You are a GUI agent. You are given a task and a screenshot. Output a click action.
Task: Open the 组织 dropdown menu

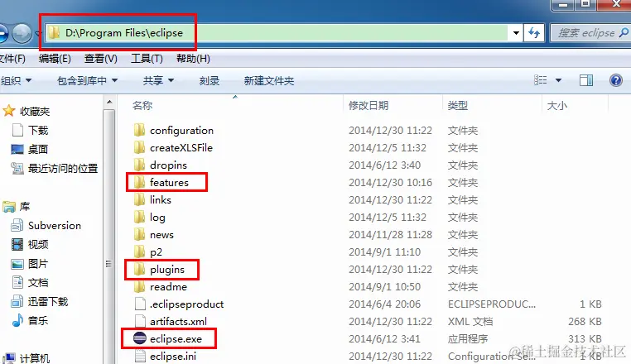(16, 80)
